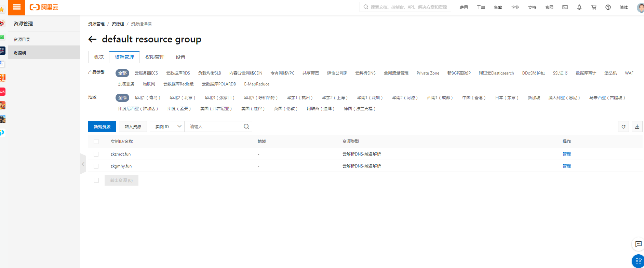Open the blue quick-access grid button
The width and height of the screenshot is (644, 268).
click(x=638, y=261)
